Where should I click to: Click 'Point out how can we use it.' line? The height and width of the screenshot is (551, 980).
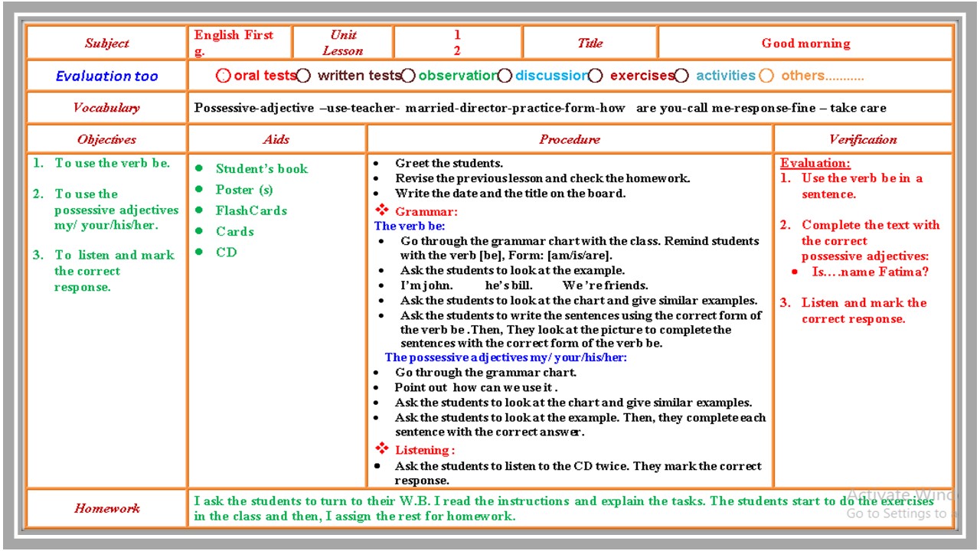(x=475, y=387)
